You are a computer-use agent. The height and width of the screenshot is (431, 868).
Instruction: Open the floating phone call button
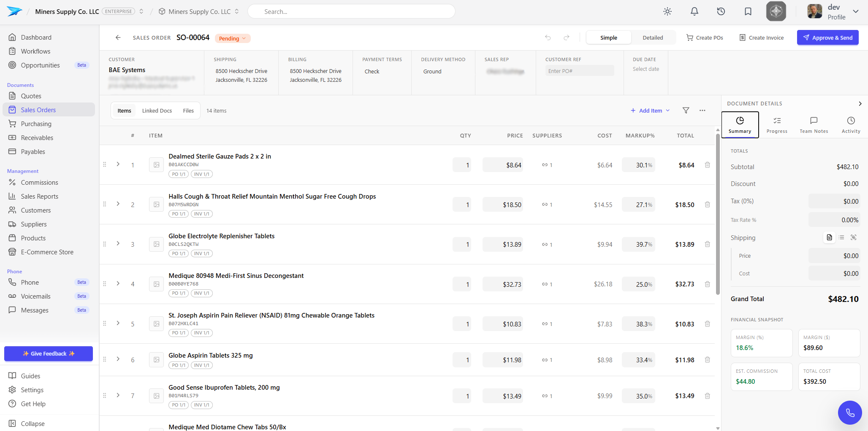tap(850, 412)
